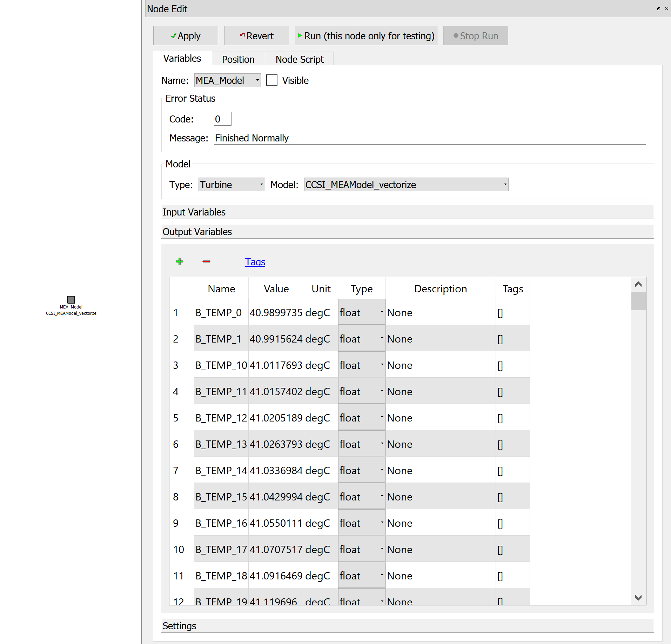This screenshot has height=644, width=671.
Task: Select value cell 40.9915624
Action: click(276, 338)
